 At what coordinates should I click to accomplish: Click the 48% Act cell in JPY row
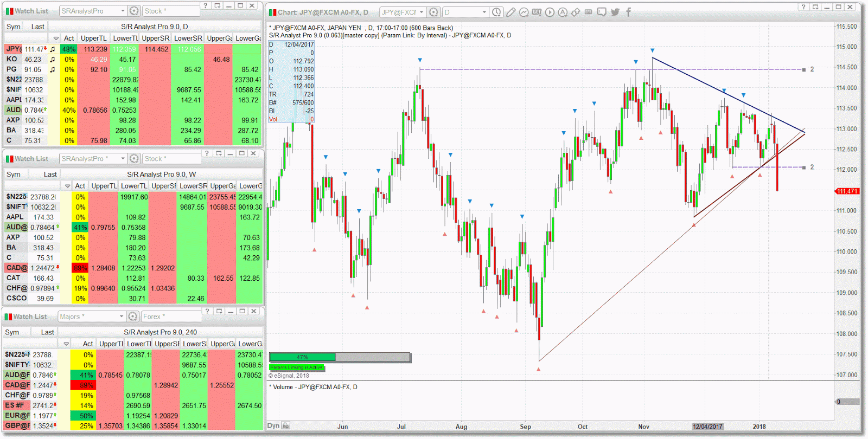coord(69,49)
